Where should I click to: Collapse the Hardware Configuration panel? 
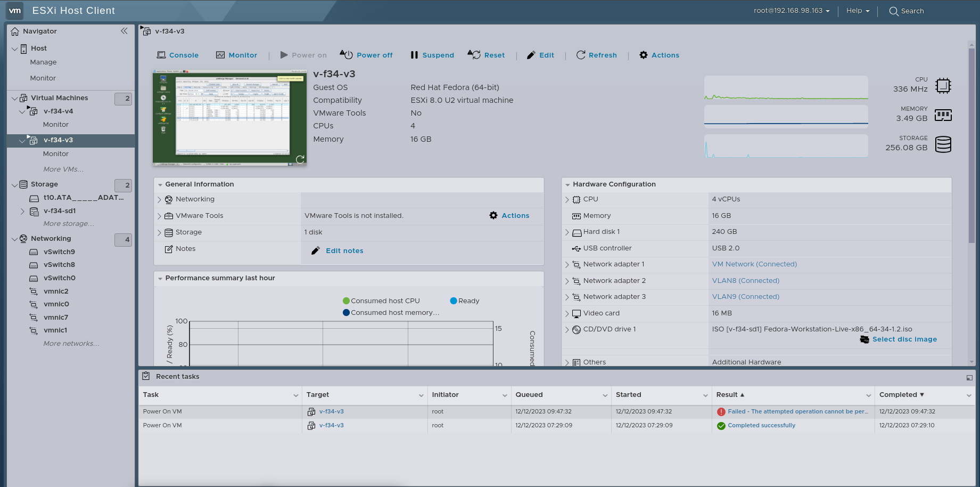(567, 184)
